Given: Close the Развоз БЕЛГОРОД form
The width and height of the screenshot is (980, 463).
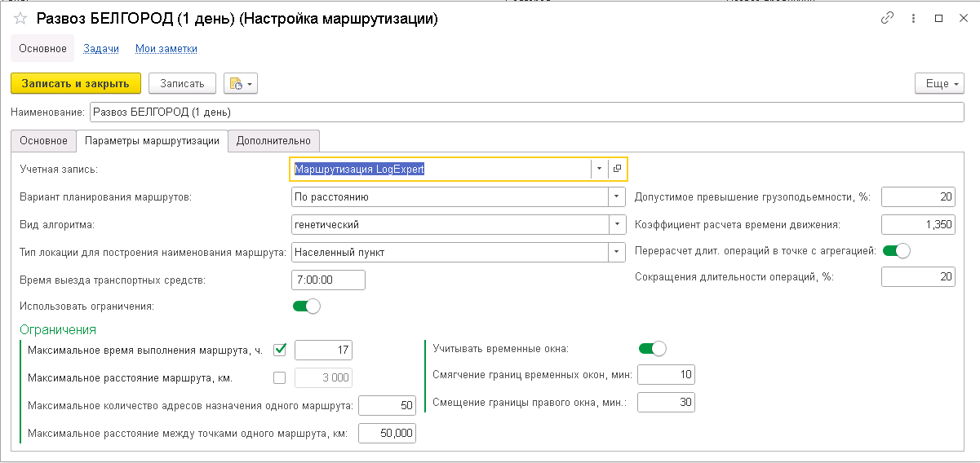Looking at the screenshot, I should click(x=963, y=19).
